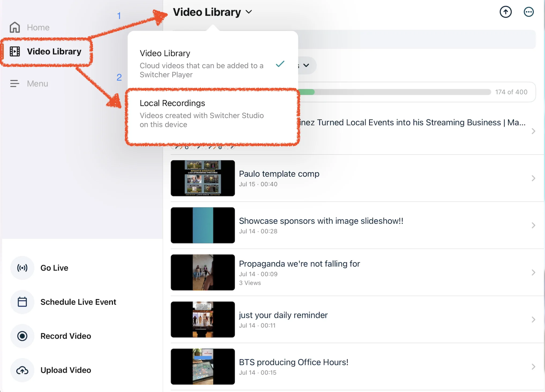The image size is (545, 392).
Task: Click 'Showcase sponsors with image slideshow!!' title
Action: (x=321, y=221)
